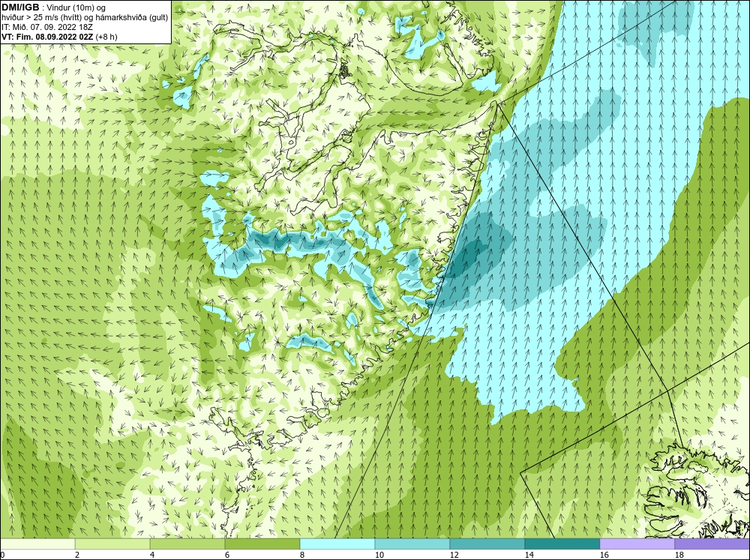Click the purple above-18 m/s legend swatch
Screen dimensions: 750x560
712,544
